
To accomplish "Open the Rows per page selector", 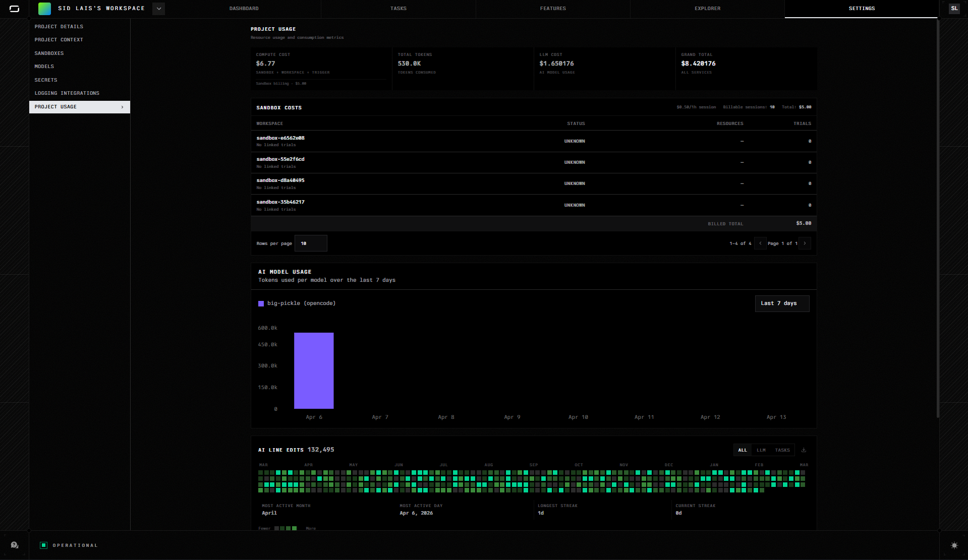I will coord(311,243).
